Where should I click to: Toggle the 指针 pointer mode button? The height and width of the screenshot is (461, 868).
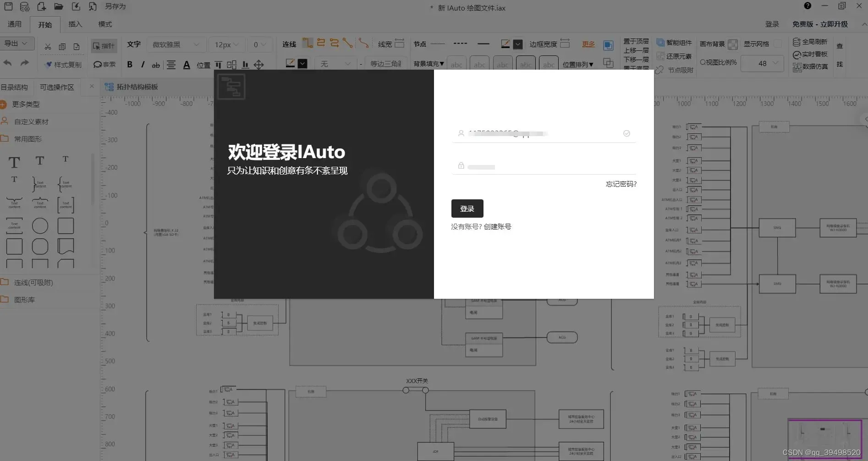point(104,46)
